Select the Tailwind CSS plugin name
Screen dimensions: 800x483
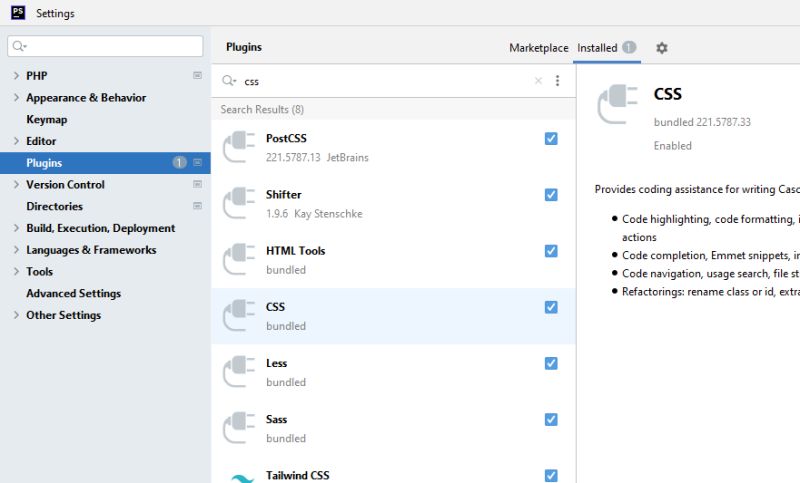[x=297, y=475]
